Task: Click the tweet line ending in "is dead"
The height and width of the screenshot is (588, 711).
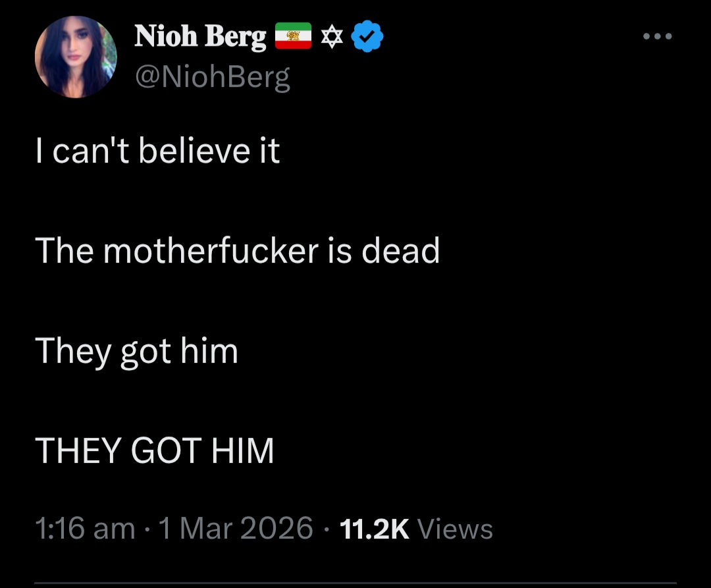Action: click(237, 251)
